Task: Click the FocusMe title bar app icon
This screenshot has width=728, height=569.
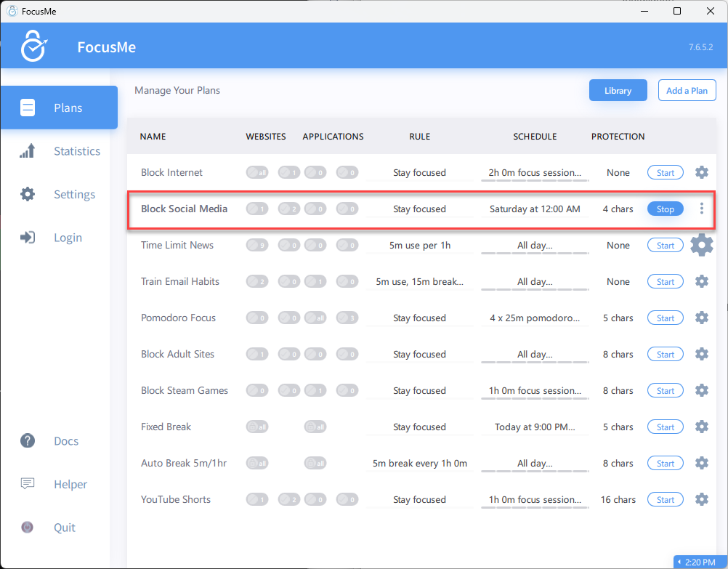Action: (12, 11)
